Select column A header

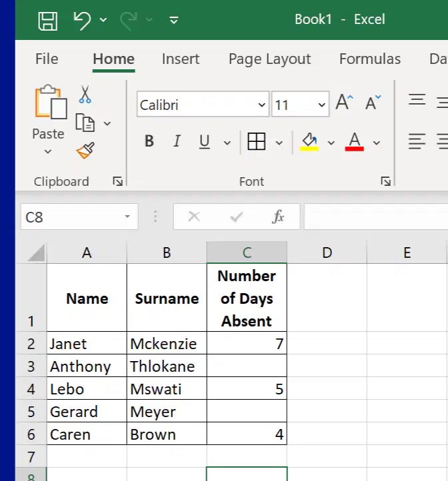tap(87, 252)
